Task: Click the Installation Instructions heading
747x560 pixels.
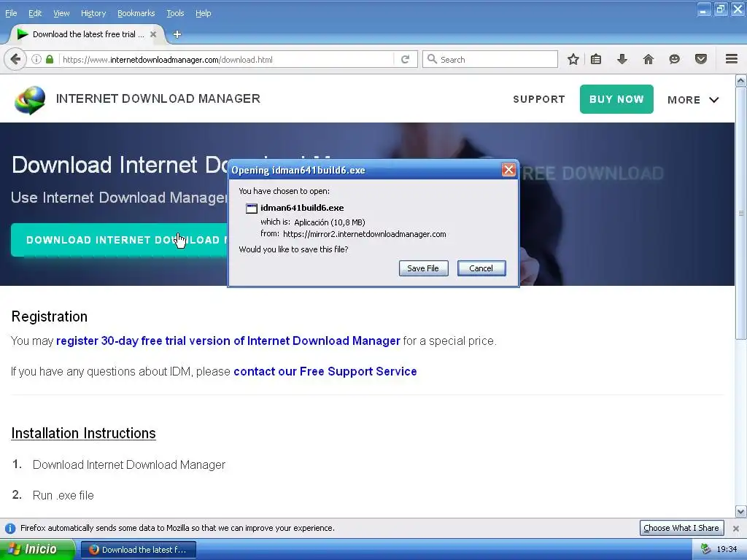Action: (x=83, y=433)
